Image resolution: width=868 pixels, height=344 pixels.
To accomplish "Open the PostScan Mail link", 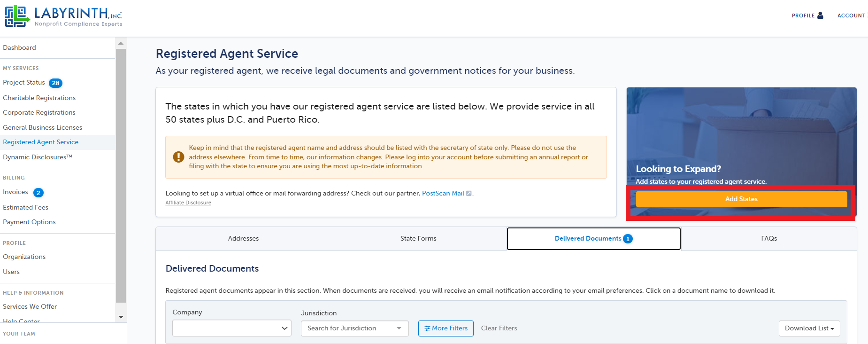I will [x=443, y=194].
